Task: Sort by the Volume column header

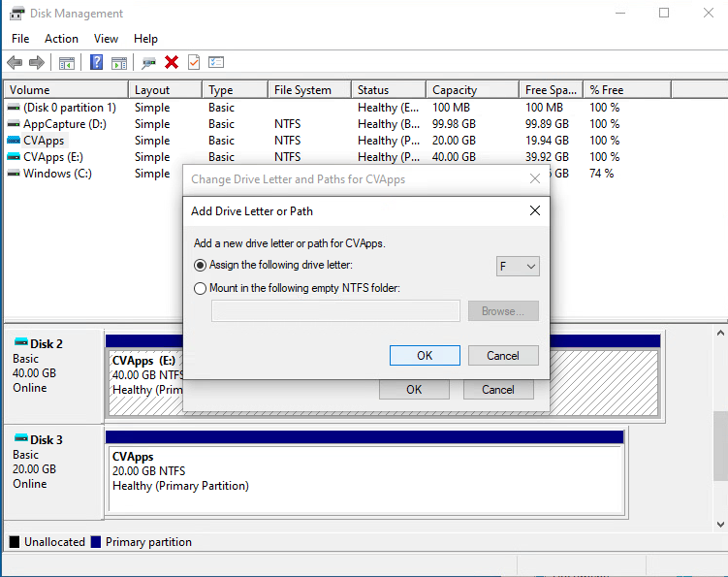Action: (66, 89)
